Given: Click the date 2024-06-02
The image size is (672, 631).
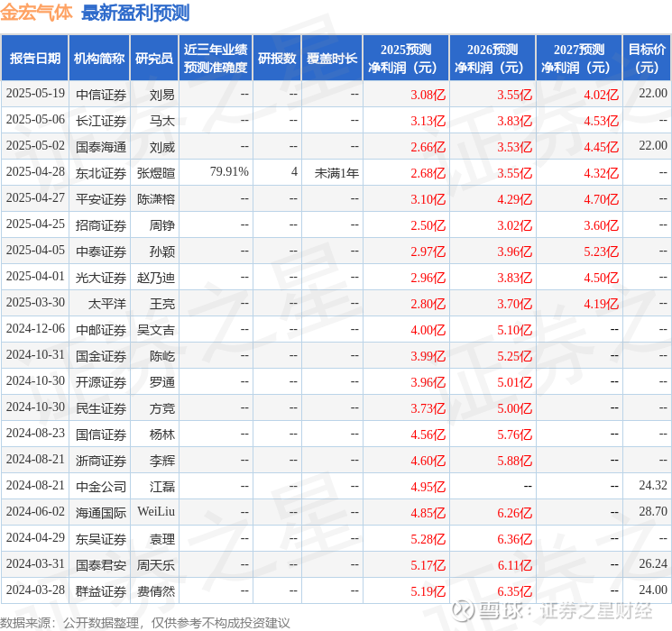Looking at the screenshot, I should point(35,511).
